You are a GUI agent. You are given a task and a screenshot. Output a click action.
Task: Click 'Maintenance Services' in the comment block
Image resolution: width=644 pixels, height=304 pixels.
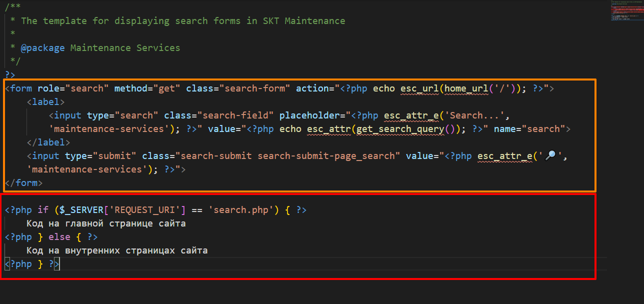[125, 48]
